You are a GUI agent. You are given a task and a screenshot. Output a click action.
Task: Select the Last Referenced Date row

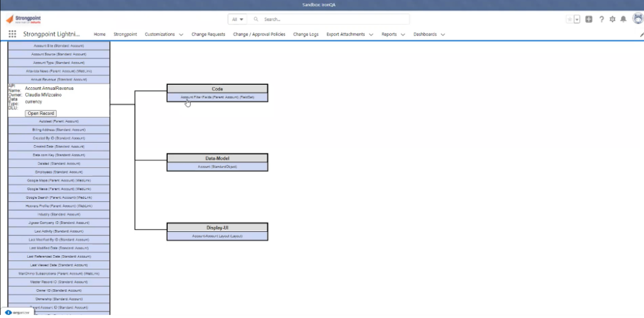58,256
